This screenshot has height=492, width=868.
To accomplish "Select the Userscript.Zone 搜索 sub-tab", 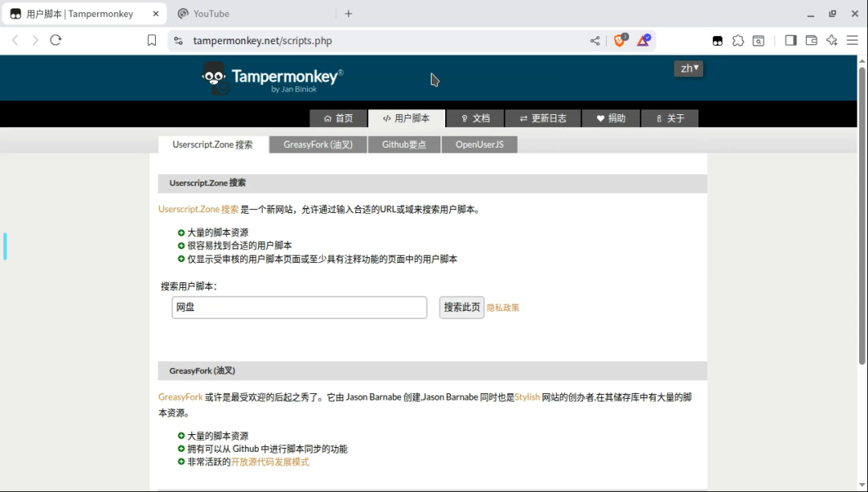I will point(212,145).
